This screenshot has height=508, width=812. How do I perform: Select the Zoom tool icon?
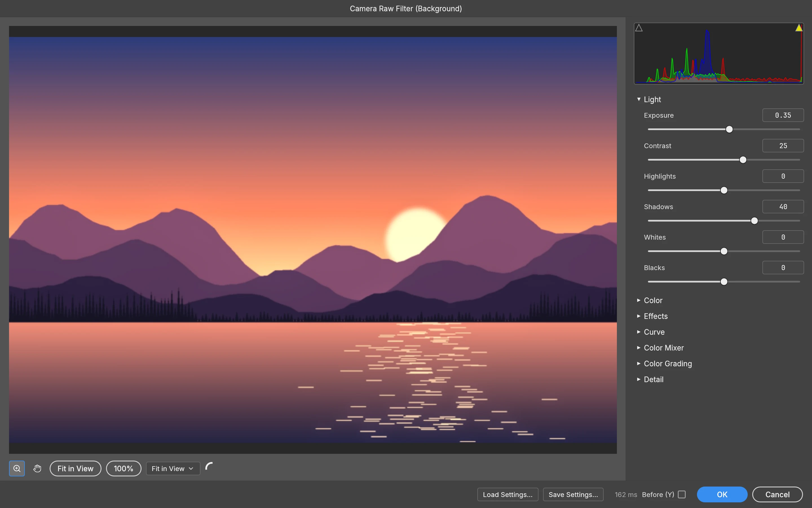tap(17, 468)
